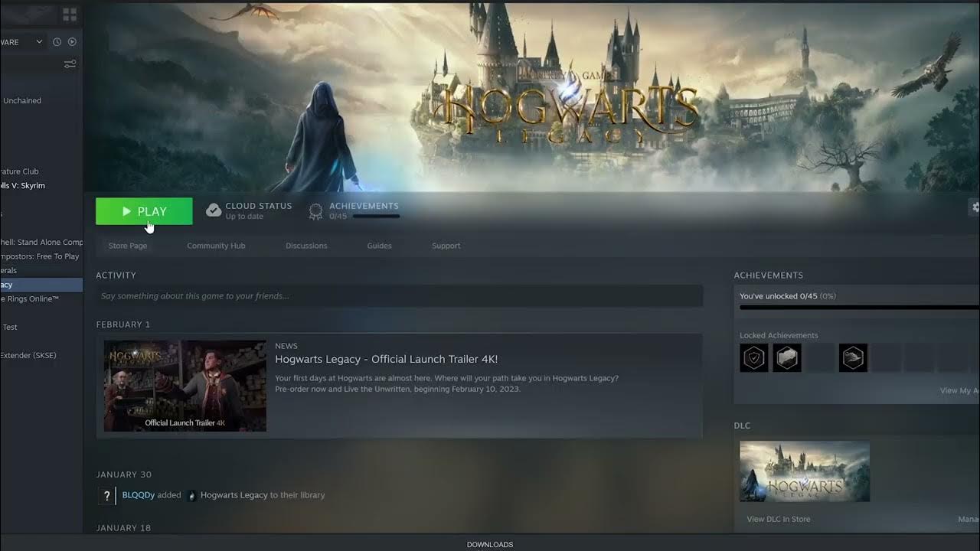980x551 pixels.
Task: Click the green Play button
Action: pyautogui.click(x=144, y=211)
